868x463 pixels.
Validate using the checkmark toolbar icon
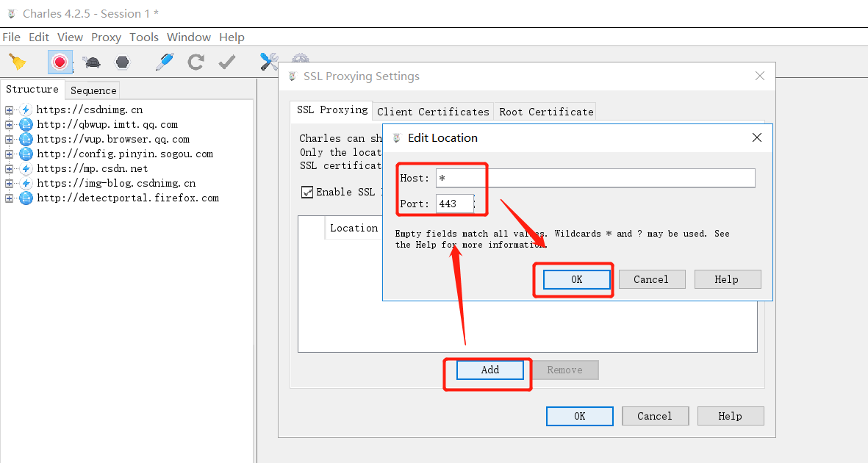coord(227,62)
